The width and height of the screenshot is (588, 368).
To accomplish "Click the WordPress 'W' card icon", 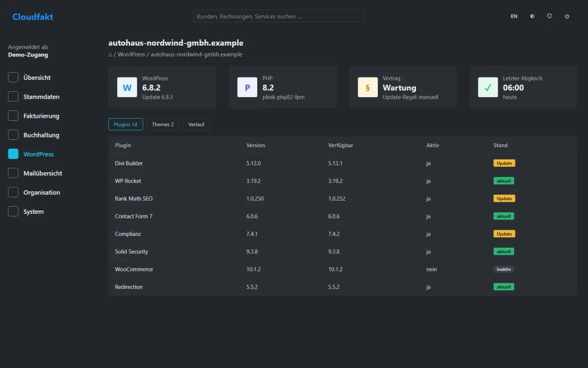I will (127, 87).
